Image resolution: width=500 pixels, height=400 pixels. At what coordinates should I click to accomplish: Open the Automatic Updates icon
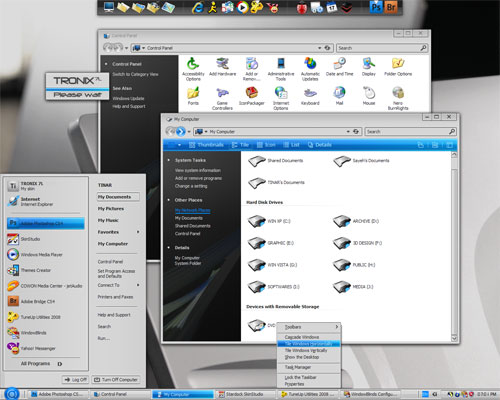pyautogui.click(x=310, y=69)
